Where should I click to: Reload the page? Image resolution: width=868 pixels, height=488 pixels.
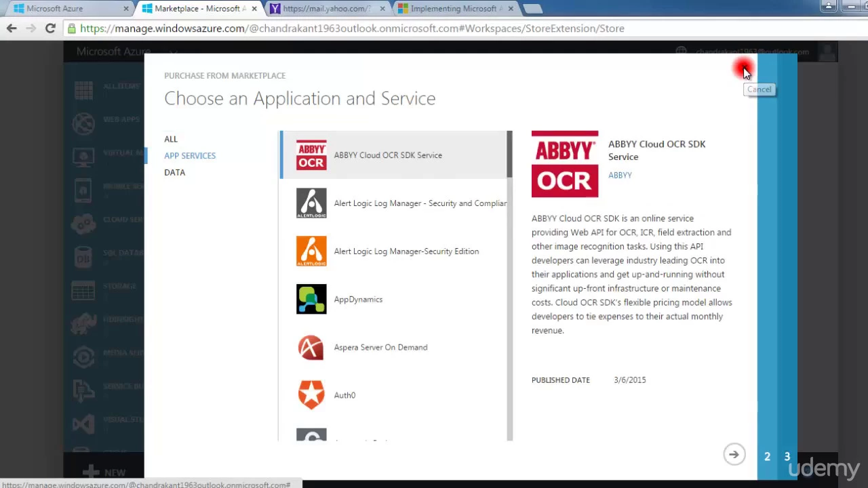pos(50,28)
